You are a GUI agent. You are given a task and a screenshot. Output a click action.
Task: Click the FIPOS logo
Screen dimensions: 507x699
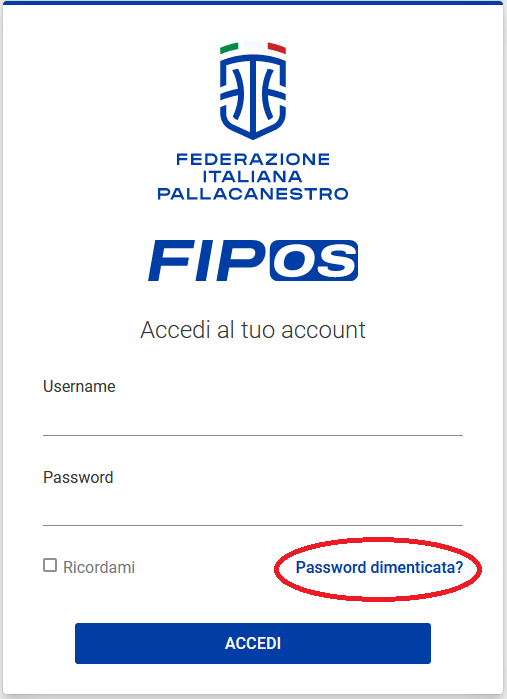pos(253,260)
